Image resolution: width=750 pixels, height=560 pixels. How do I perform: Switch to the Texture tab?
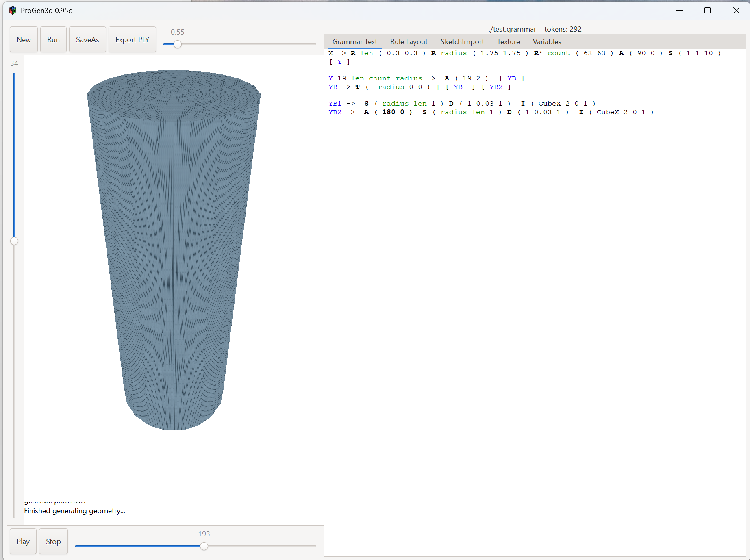click(508, 42)
